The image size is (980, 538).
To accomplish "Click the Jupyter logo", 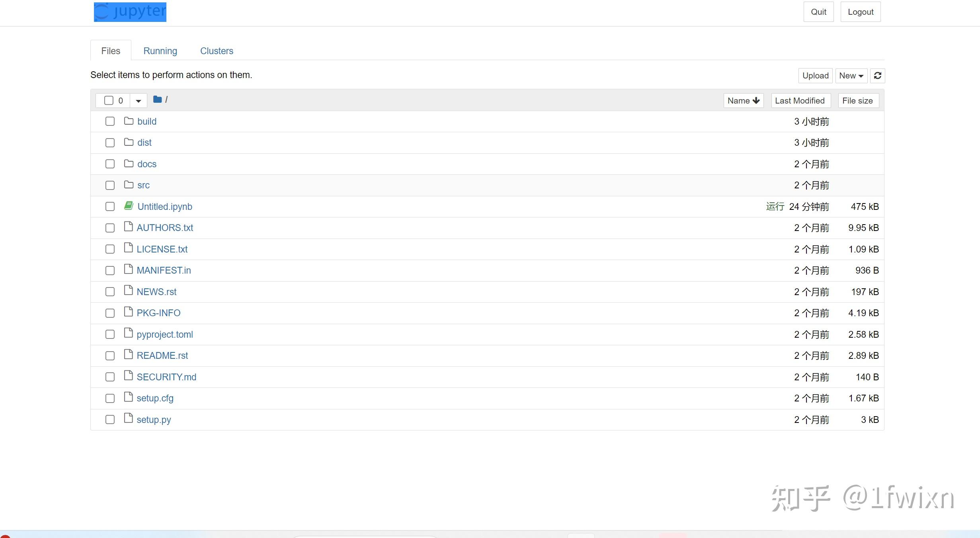I will tap(130, 12).
